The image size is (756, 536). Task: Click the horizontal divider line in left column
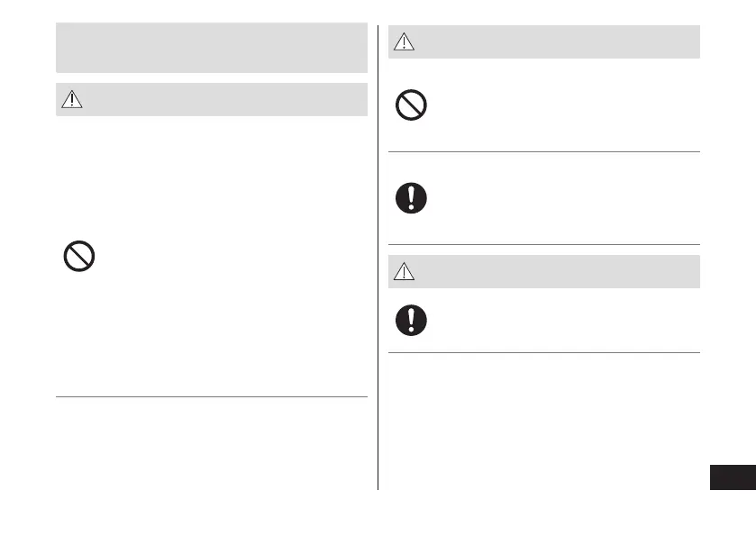pyautogui.click(x=212, y=396)
